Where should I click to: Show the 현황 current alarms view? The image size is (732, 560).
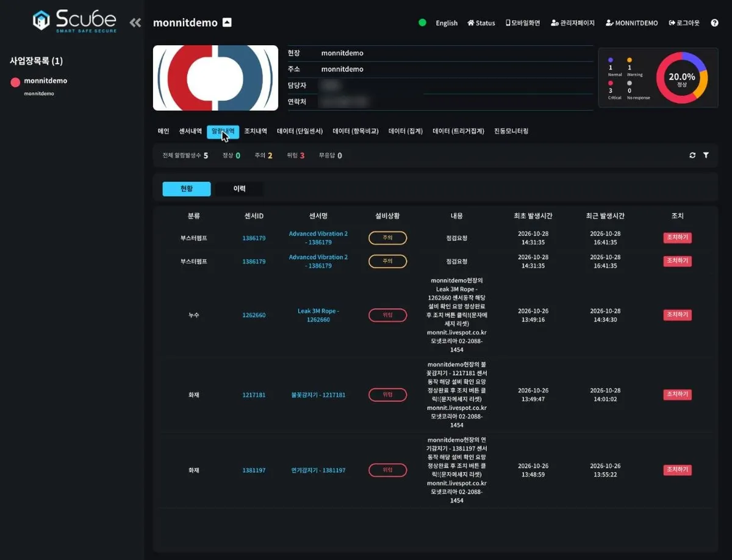coord(187,189)
